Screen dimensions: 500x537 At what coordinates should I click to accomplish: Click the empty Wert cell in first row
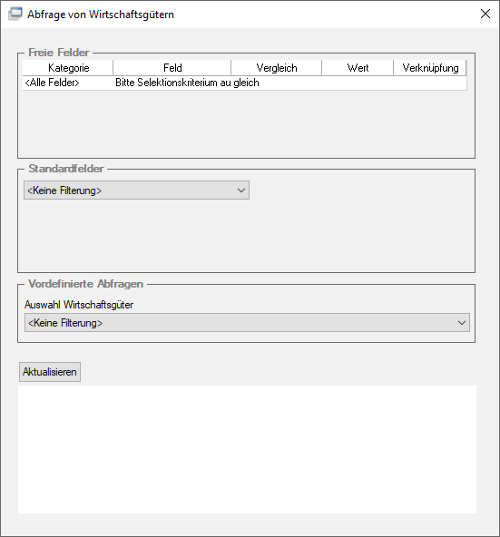[358, 83]
